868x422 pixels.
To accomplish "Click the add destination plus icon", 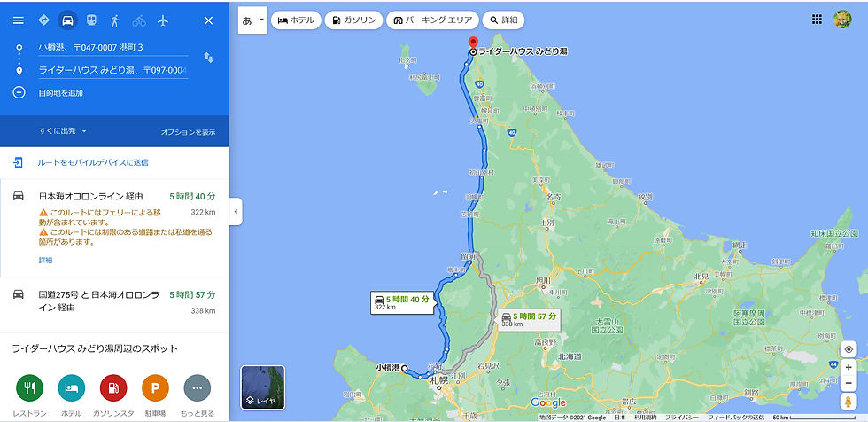I will (x=19, y=92).
